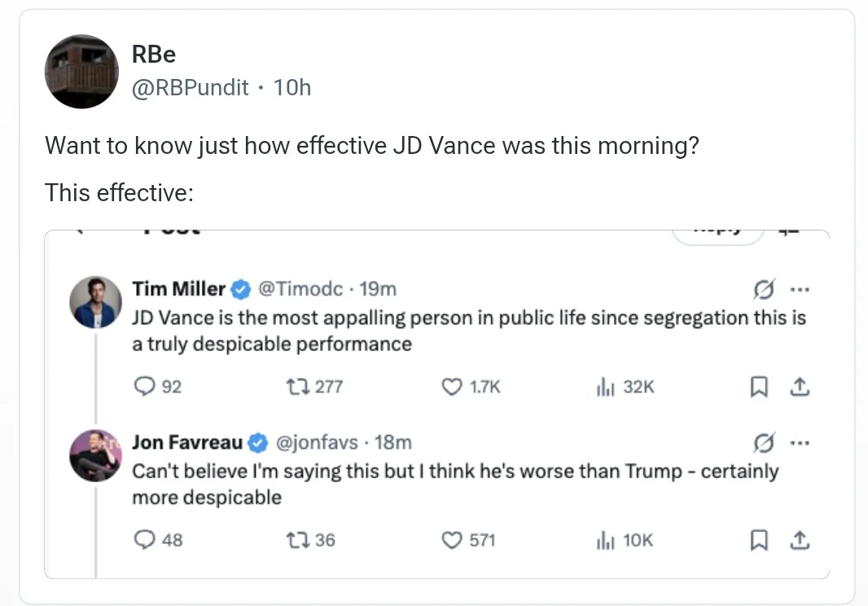Share Tim Miller's post
868x606 pixels.
pyautogui.click(x=801, y=387)
